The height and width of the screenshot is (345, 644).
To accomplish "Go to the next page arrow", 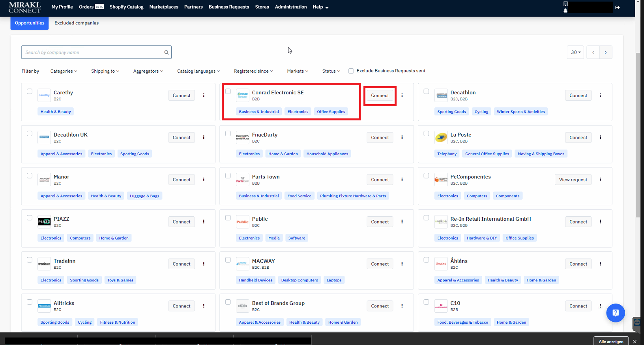I will pos(606,52).
